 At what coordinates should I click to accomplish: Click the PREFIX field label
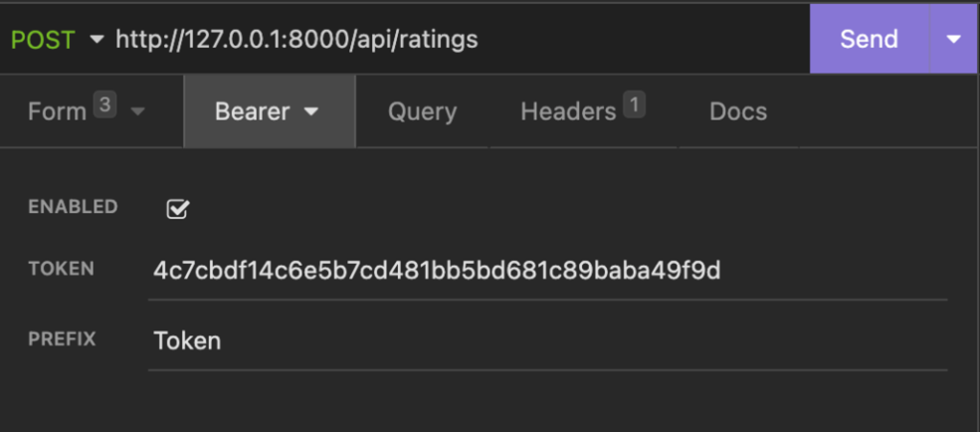[x=62, y=339]
